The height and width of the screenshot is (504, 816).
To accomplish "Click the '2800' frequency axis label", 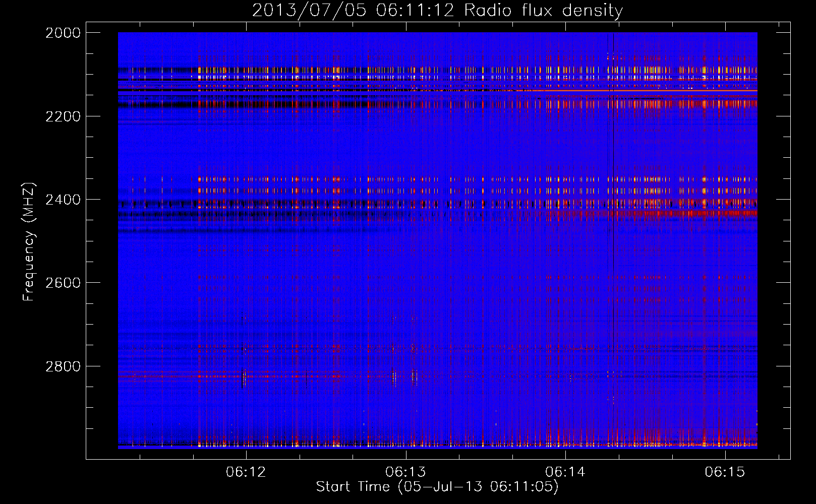I will 63,366.
